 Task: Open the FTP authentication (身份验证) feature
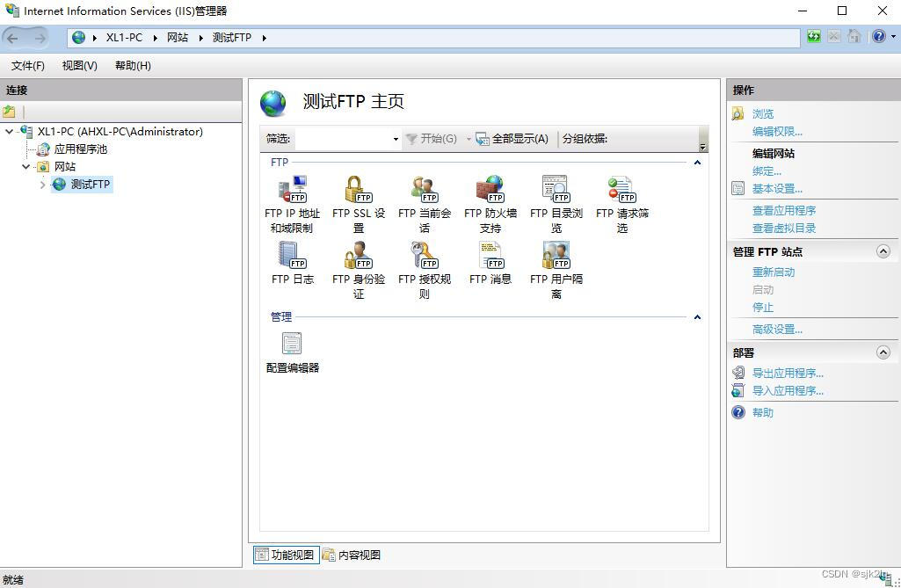tap(359, 270)
